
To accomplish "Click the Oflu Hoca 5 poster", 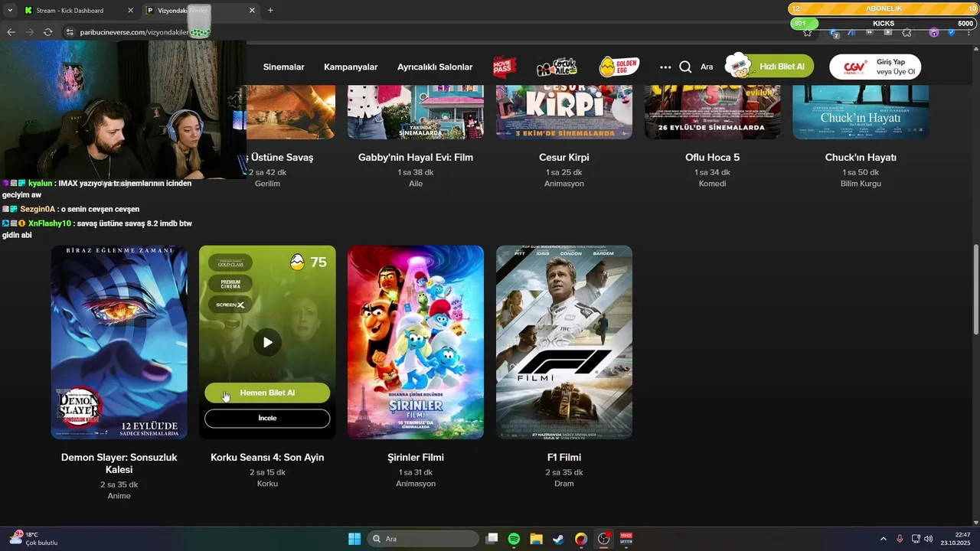I will pos(713,112).
